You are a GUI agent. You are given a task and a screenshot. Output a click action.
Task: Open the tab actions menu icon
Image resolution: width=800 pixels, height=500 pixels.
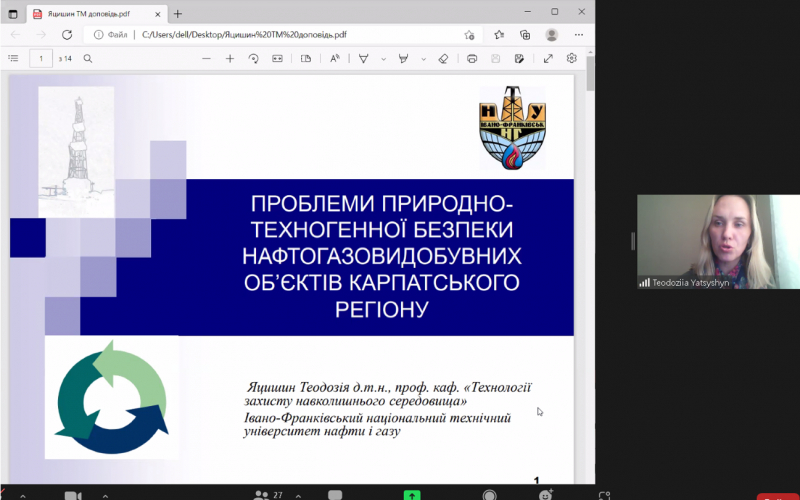point(13,14)
